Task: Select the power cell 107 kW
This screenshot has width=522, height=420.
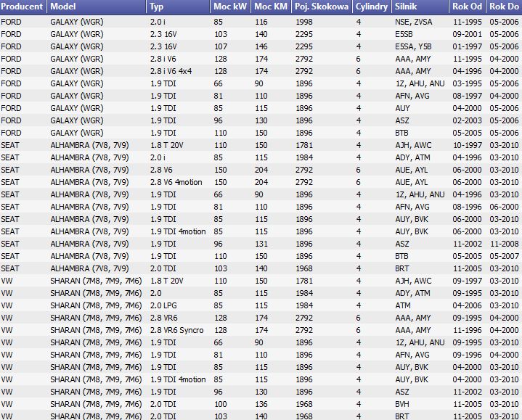Action: coord(221,46)
